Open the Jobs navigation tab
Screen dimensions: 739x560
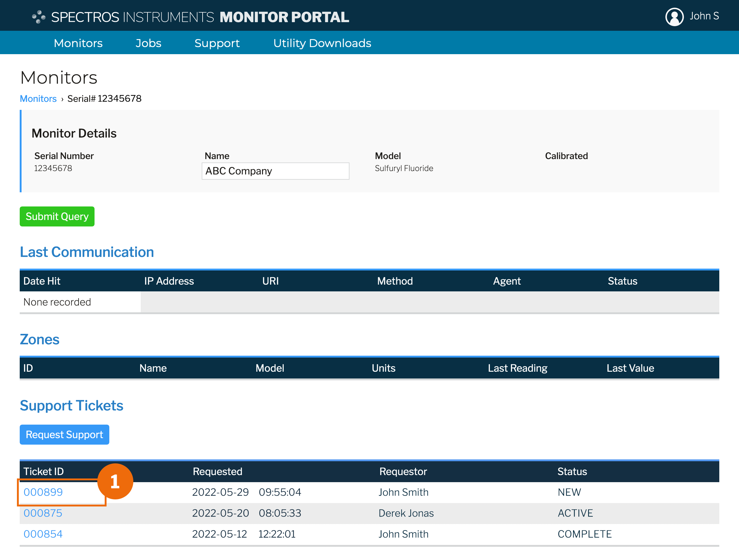tap(148, 43)
